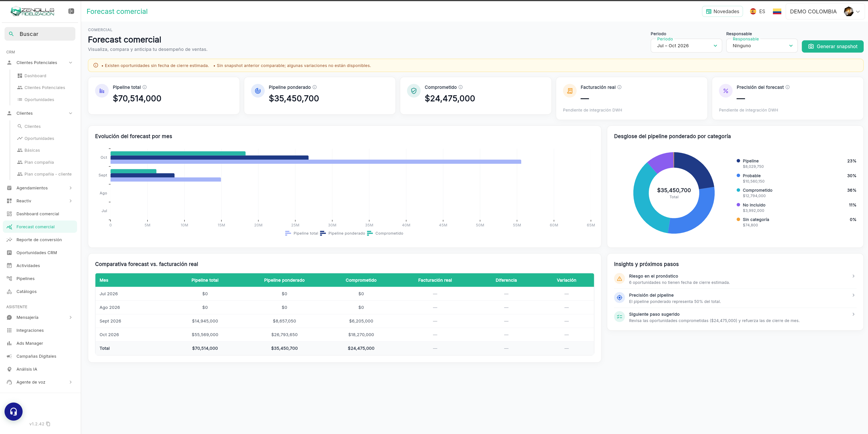The width and height of the screenshot is (868, 434).
Task: Open Dashboard comercial in the sidebar
Action: (40, 214)
